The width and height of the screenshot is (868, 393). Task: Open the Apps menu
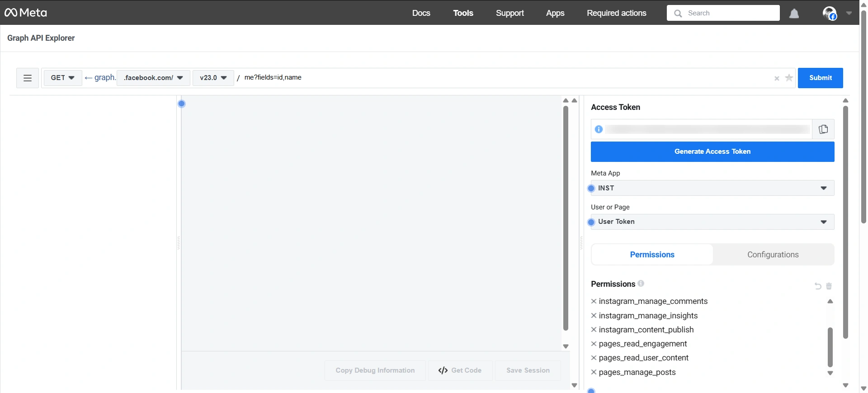click(555, 13)
